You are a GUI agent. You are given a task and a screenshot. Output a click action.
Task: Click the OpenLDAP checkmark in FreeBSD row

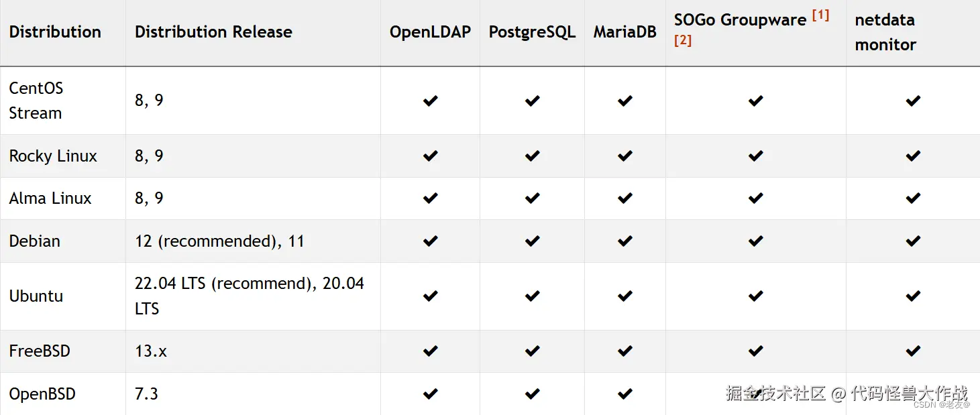click(430, 351)
